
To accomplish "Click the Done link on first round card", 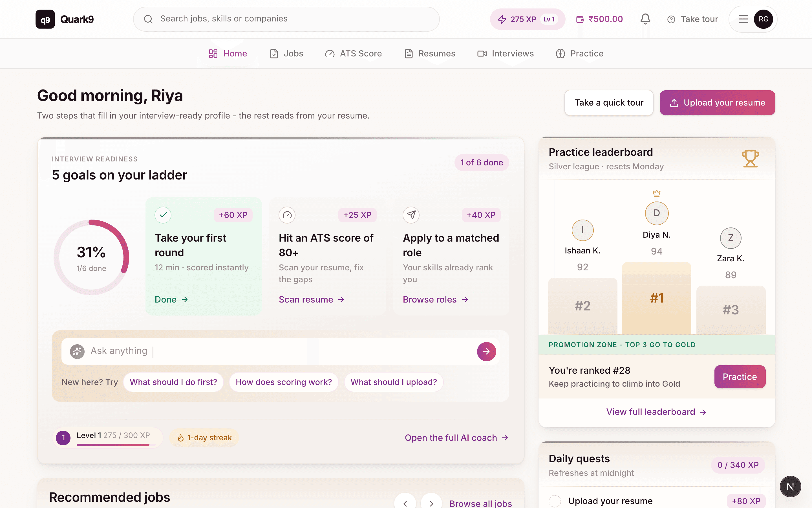I will pyautogui.click(x=171, y=299).
